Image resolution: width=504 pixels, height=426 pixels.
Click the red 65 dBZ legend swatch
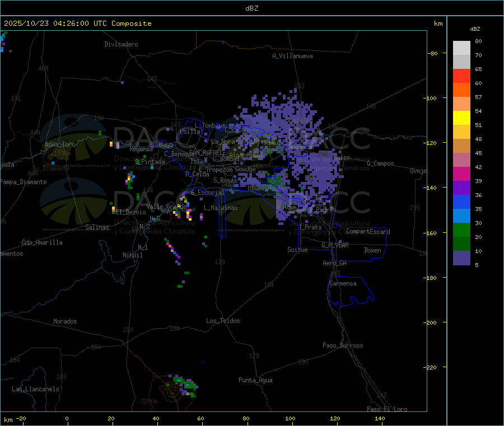coord(461,76)
